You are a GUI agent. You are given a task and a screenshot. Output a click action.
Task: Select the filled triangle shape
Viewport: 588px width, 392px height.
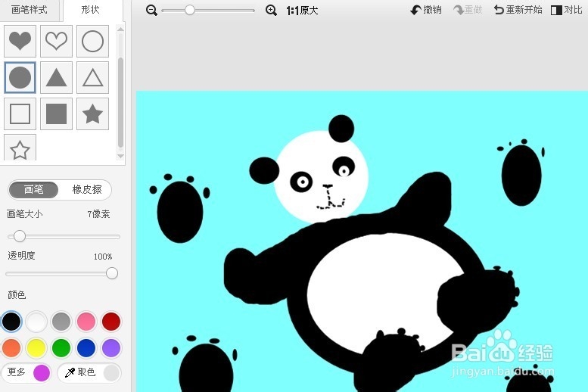(56, 78)
